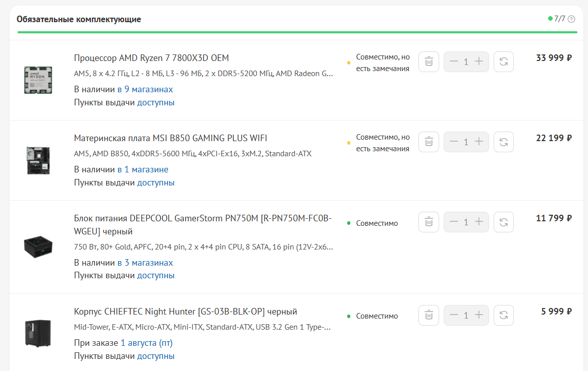Open the help icon next to 7/7
The height and width of the screenshot is (371, 588).
click(x=571, y=19)
